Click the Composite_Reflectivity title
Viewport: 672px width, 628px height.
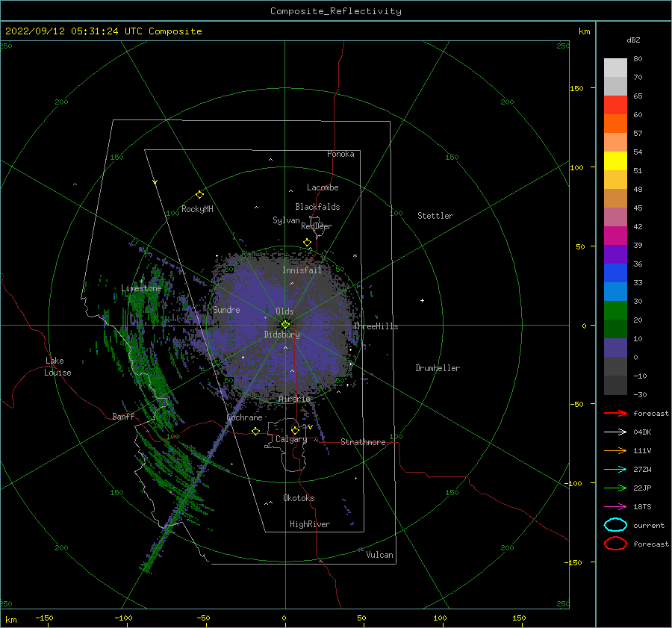click(x=336, y=11)
